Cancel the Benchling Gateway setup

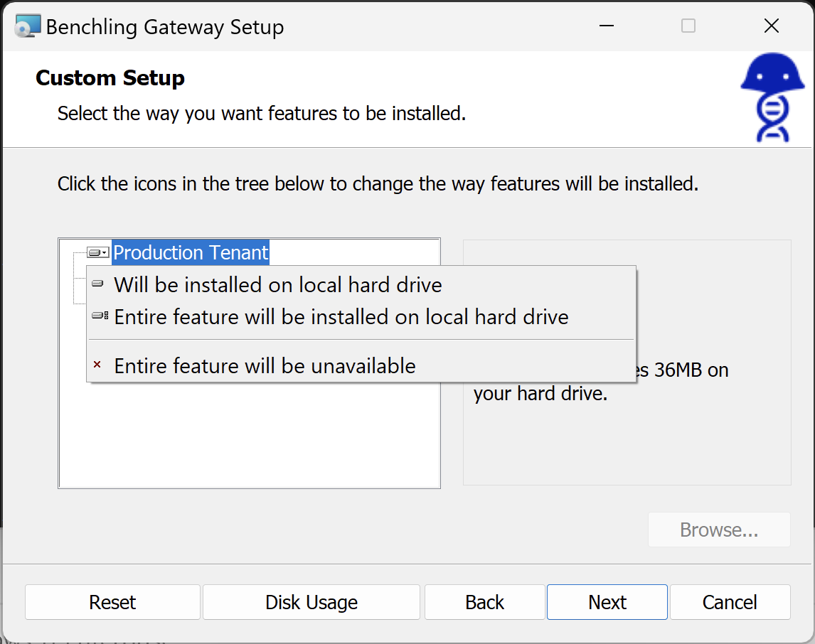(730, 602)
